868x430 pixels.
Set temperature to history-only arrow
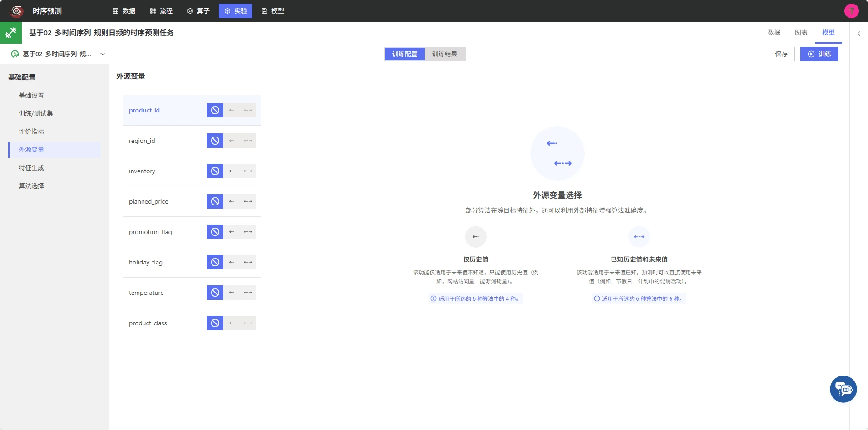pos(232,293)
